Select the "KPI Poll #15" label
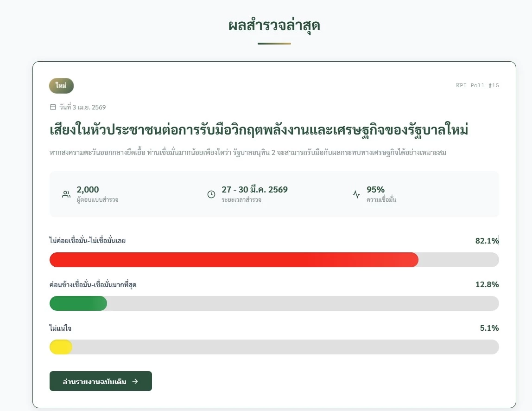532x411 pixels. pyautogui.click(x=477, y=85)
